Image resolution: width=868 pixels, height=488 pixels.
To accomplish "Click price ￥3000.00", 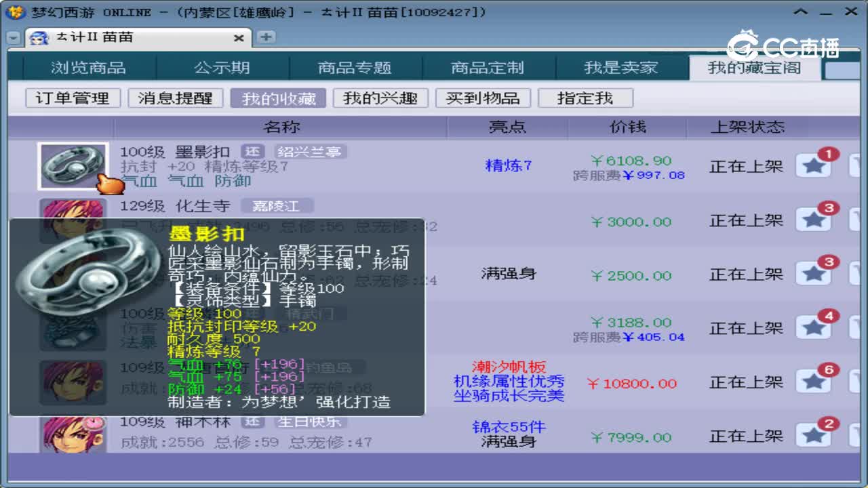I will pyautogui.click(x=631, y=222).
